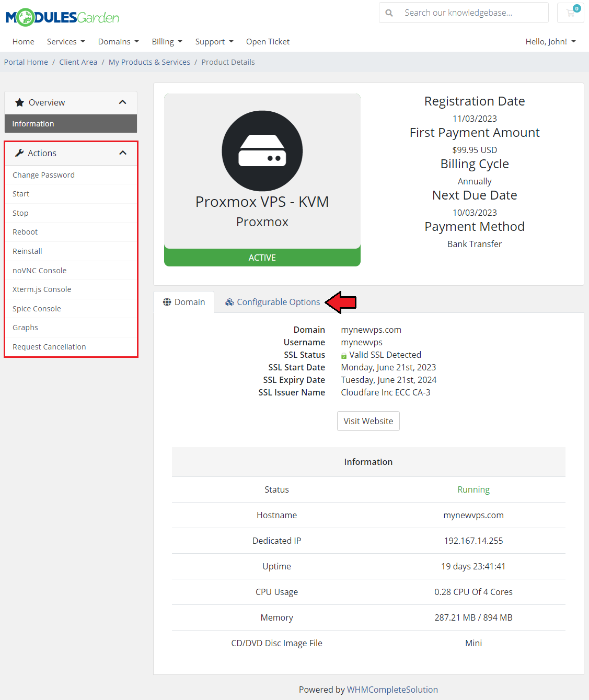Viewport: 589px width, 700px height.
Task: Click the Start action
Action: 71,194
